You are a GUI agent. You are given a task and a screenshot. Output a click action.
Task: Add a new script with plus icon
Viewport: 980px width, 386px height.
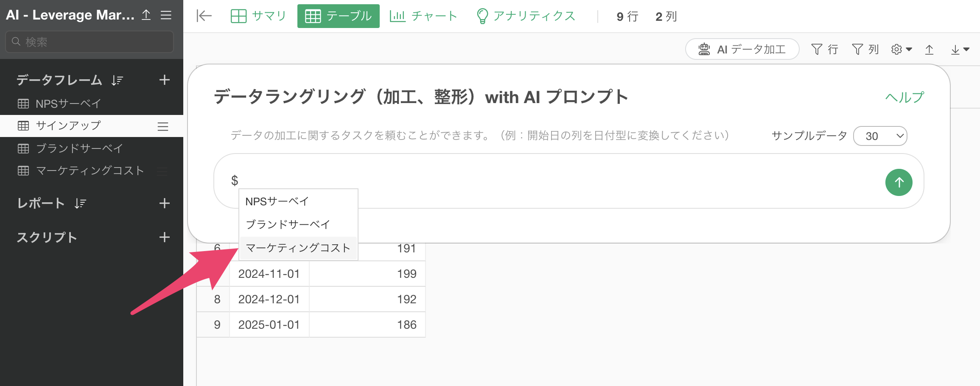(164, 237)
